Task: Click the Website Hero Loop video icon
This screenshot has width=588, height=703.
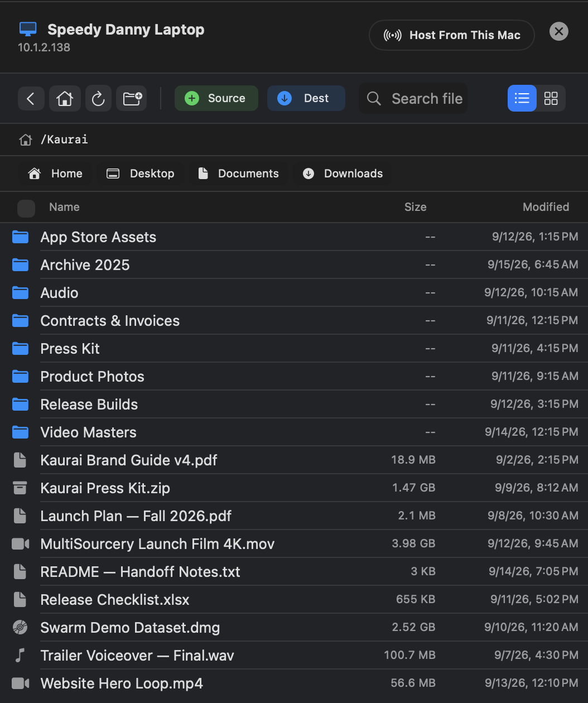Action: [x=21, y=683]
